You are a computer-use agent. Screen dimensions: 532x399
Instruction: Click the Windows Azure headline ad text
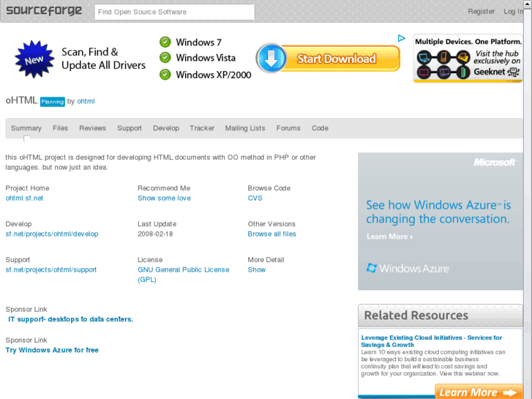438,212
